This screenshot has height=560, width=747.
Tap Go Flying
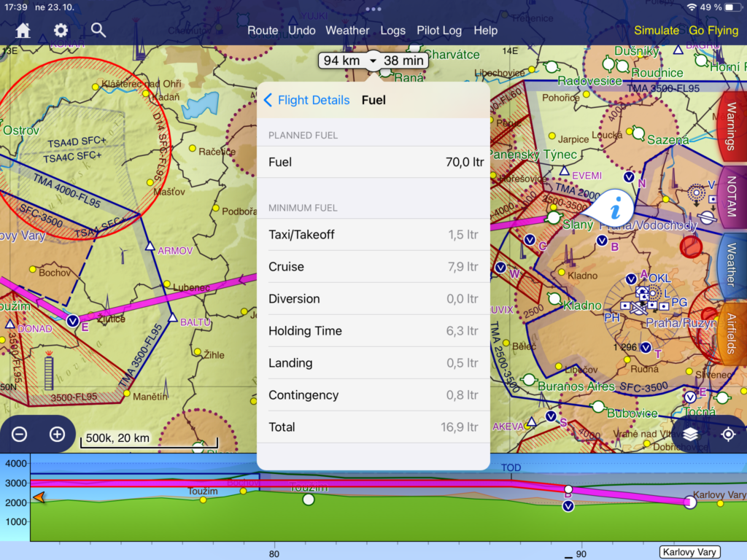click(x=714, y=31)
